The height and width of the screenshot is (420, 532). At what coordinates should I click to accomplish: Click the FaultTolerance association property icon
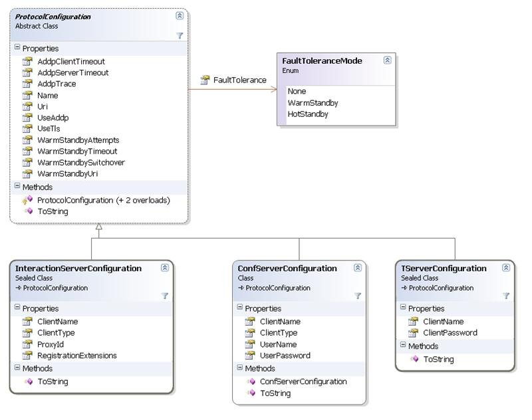coord(205,80)
